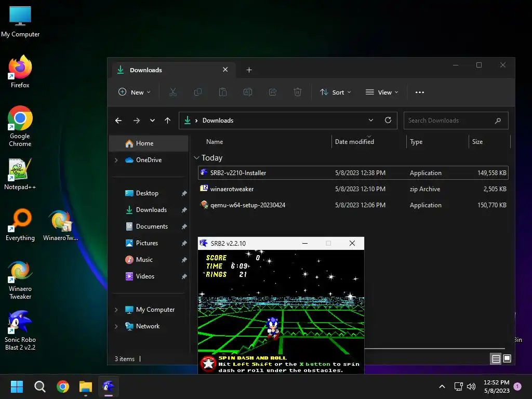Open Google Chrome desktop shortcut

point(20,126)
